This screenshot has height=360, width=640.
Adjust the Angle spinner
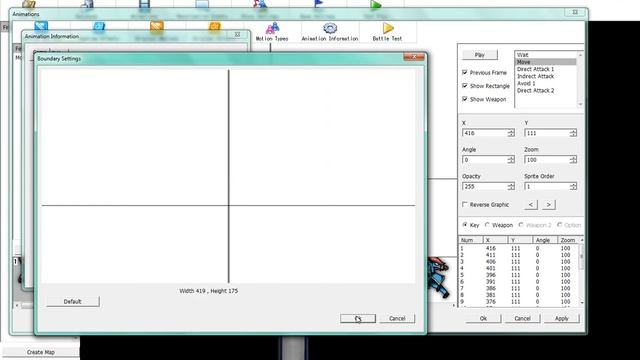point(511,160)
